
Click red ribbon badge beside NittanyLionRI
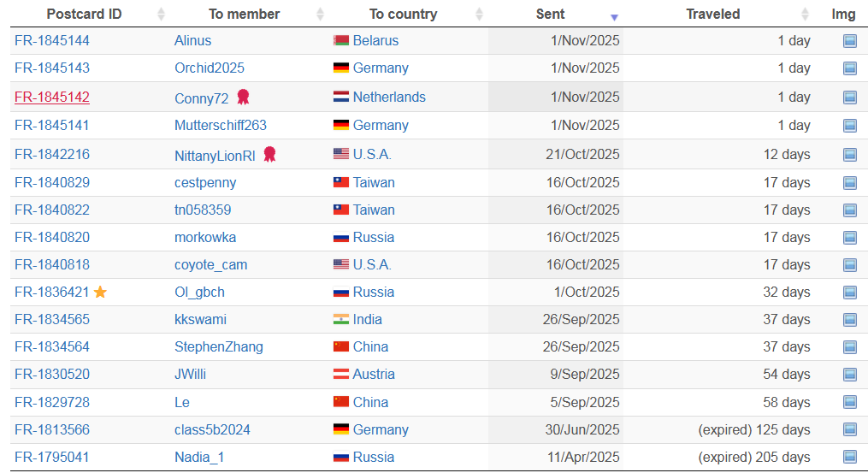point(270,154)
